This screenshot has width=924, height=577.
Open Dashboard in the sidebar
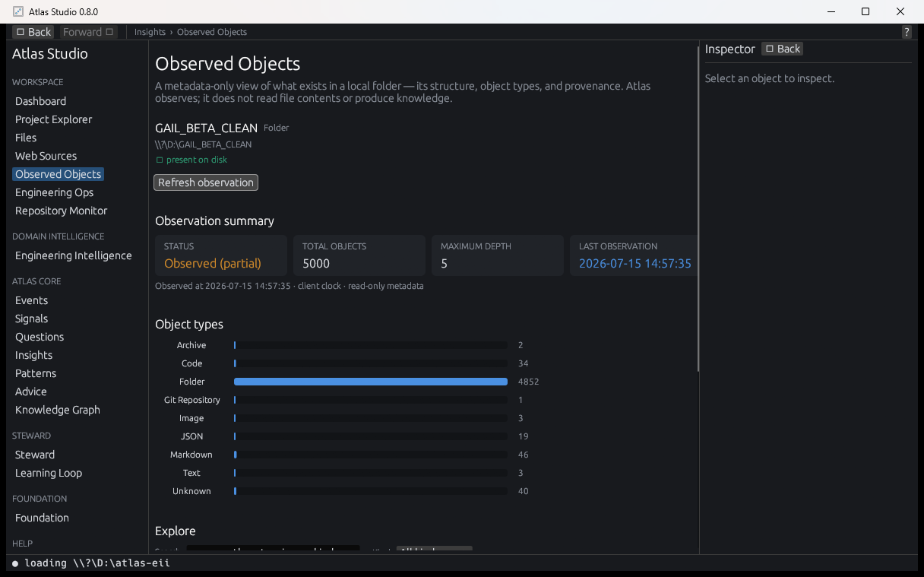tap(40, 101)
